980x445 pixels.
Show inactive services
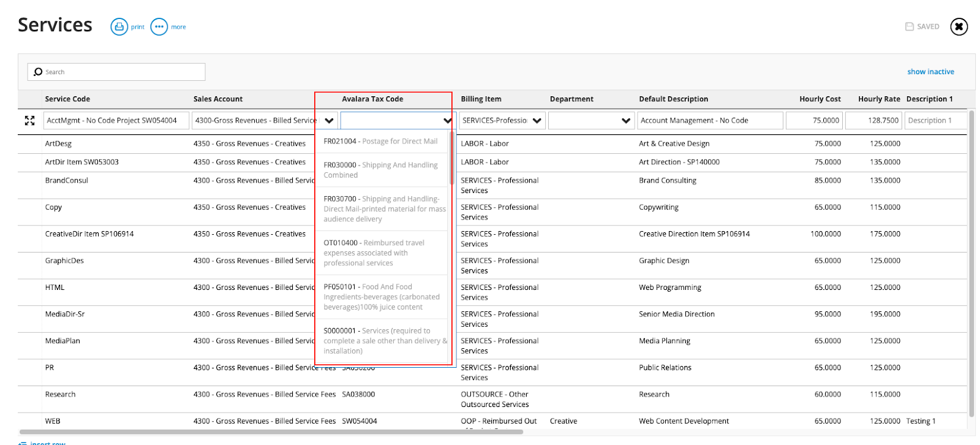(x=930, y=72)
